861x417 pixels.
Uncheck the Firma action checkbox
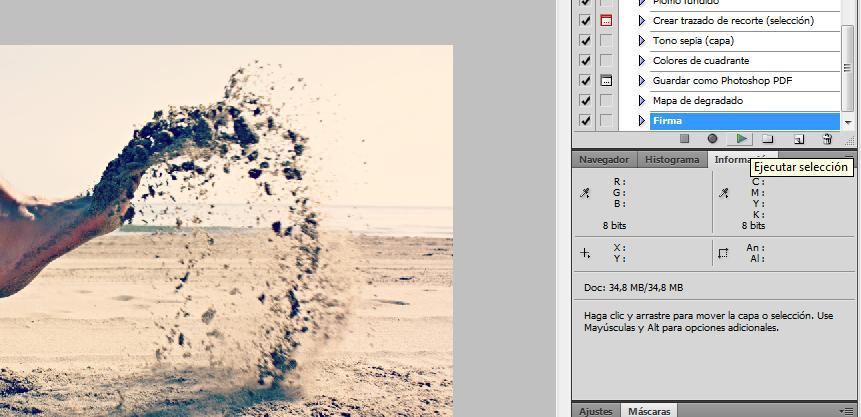click(585, 120)
